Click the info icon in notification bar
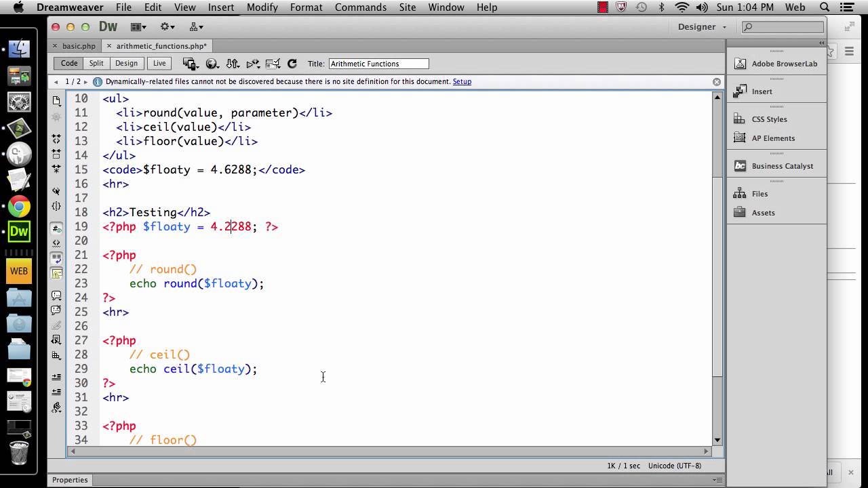868x488 pixels. tap(98, 81)
